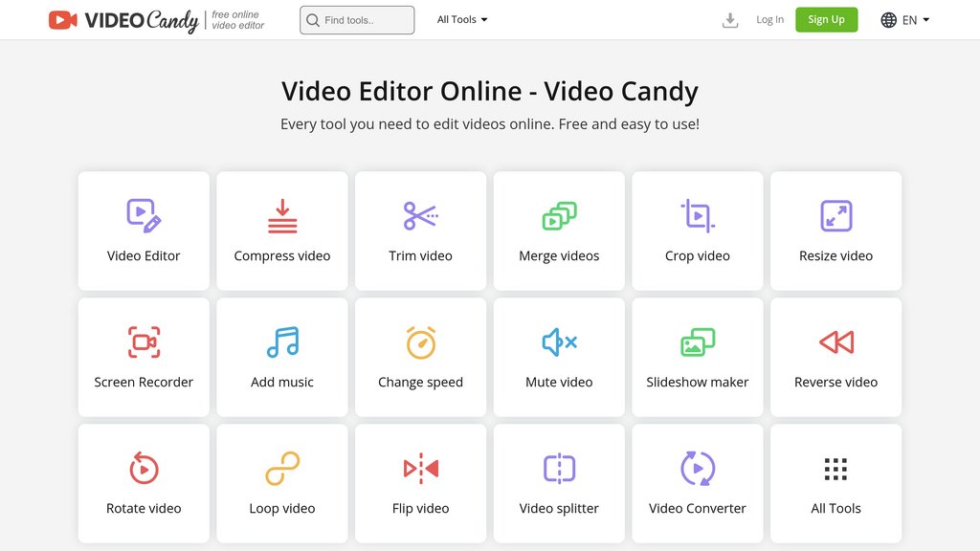
Task: Click the Log In link
Action: tap(770, 19)
